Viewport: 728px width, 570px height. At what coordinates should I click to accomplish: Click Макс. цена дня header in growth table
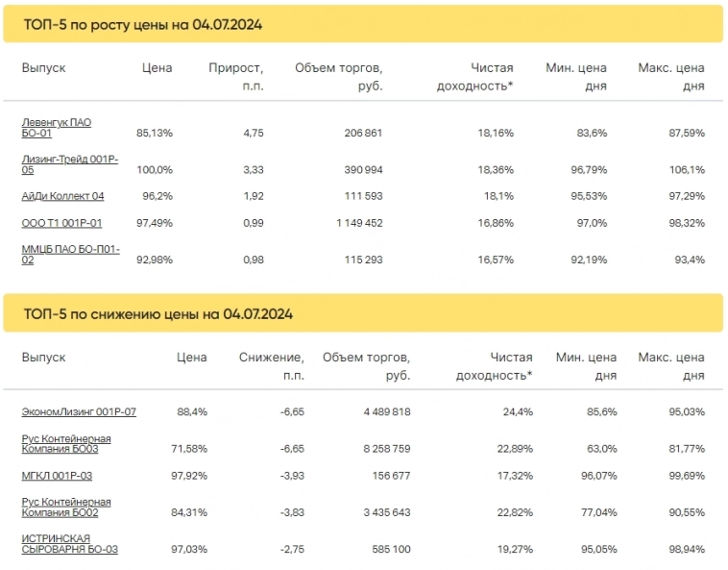pyautogui.click(x=671, y=77)
